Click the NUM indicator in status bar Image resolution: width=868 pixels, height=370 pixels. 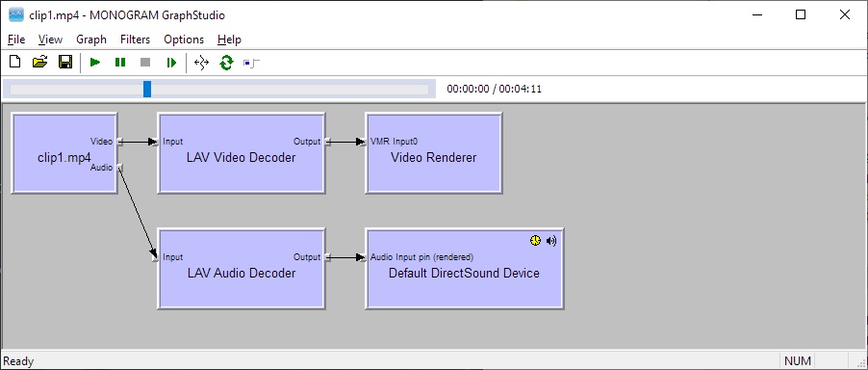click(x=798, y=361)
